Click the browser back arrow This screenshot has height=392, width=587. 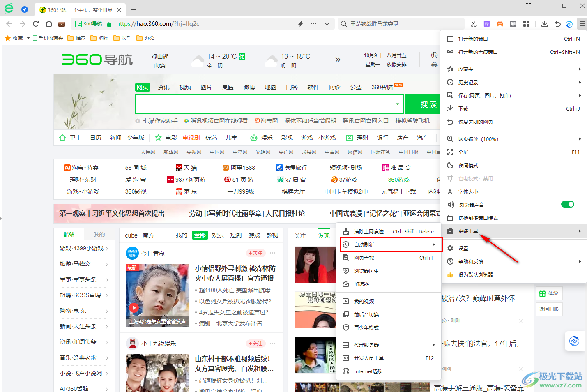tap(9, 24)
